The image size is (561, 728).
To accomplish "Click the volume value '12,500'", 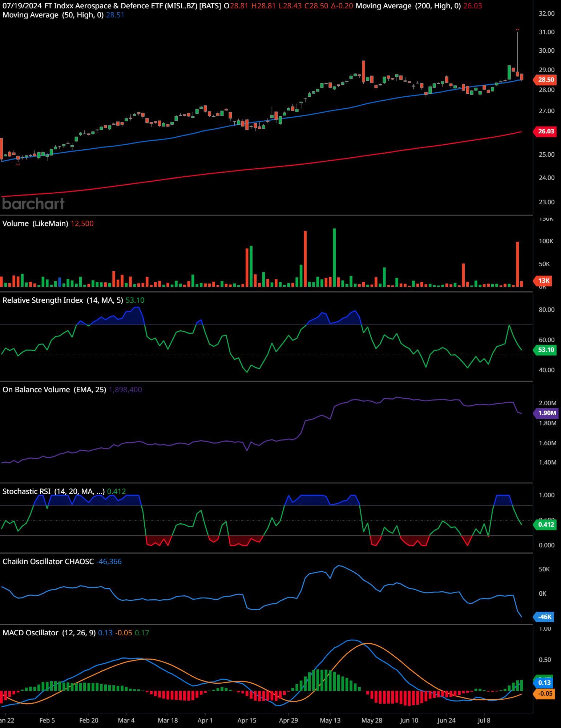I will click(x=82, y=224).
